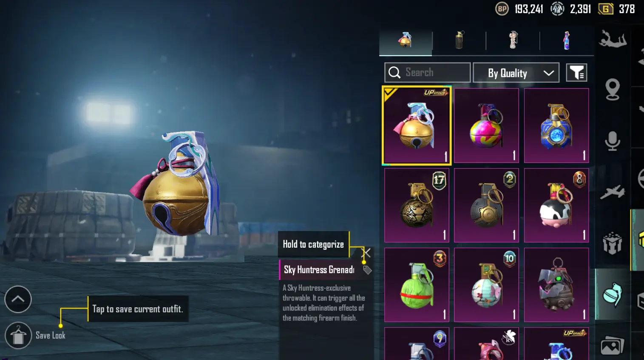Click the tag icon beside Sky Huntress Grenade
The height and width of the screenshot is (360, 644).
(x=367, y=270)
